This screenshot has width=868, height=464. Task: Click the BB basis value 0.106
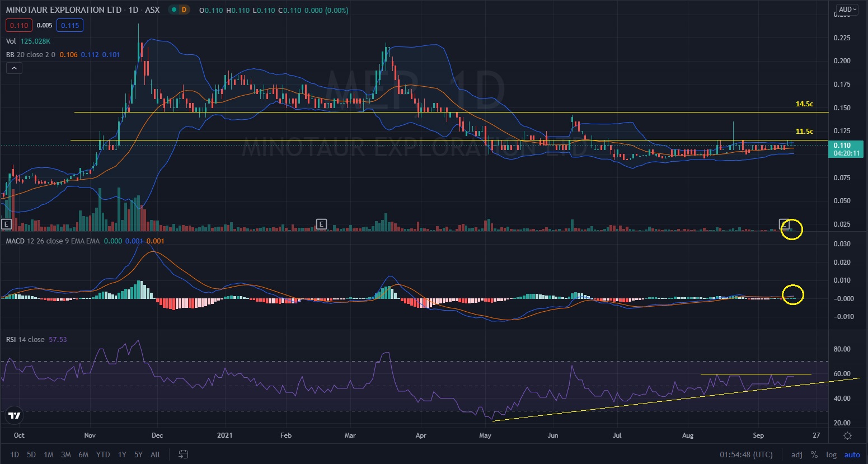coord(69,55)
